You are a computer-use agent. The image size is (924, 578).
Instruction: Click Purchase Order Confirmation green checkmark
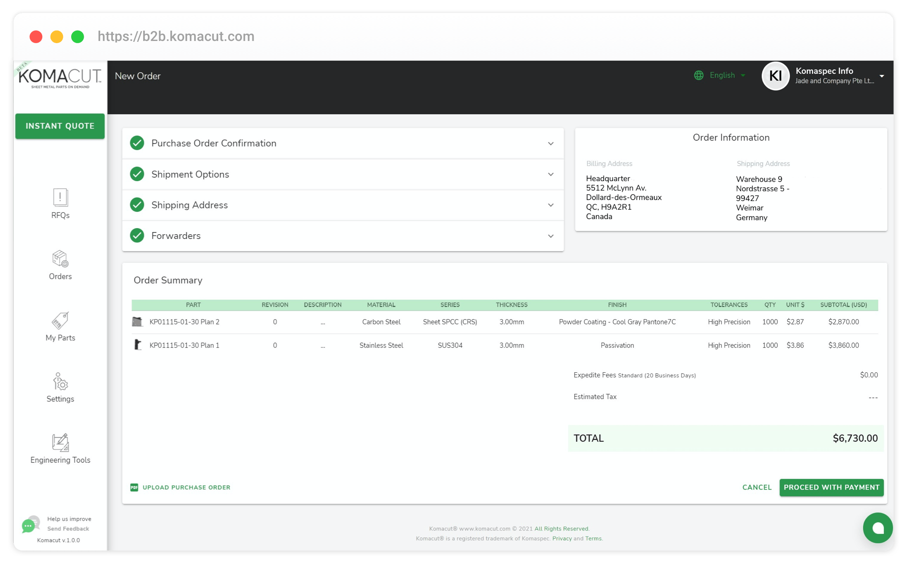137,143
